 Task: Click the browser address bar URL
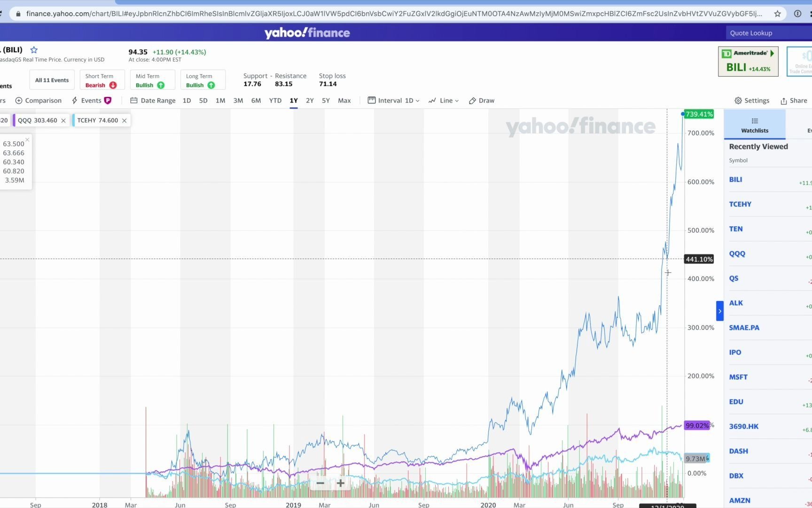[394, 14]
